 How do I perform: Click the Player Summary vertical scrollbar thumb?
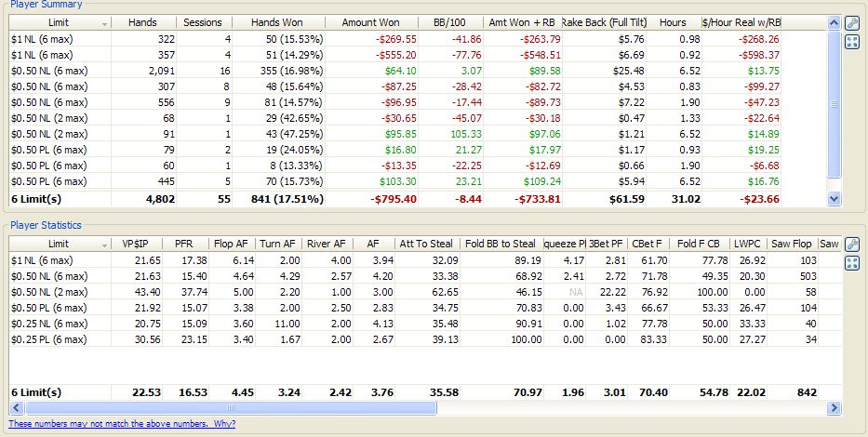835,104
